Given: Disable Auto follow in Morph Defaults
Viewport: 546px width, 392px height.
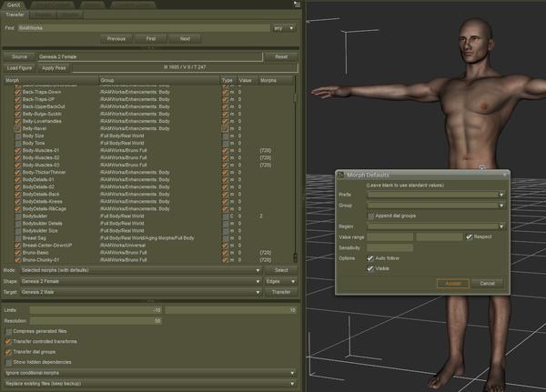Looking at the screenshot, I should (370, 259).
